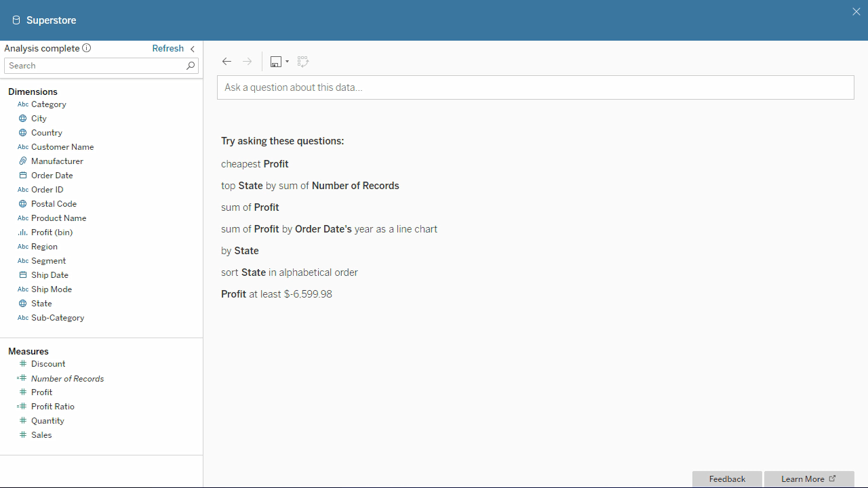This screenshot has height=488, width=868.
Task: Click the undo back arrow icon
Action: 226,62
